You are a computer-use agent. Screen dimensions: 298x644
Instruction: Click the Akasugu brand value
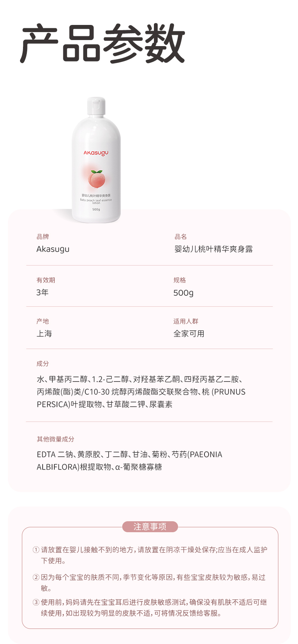click(53, 249)
